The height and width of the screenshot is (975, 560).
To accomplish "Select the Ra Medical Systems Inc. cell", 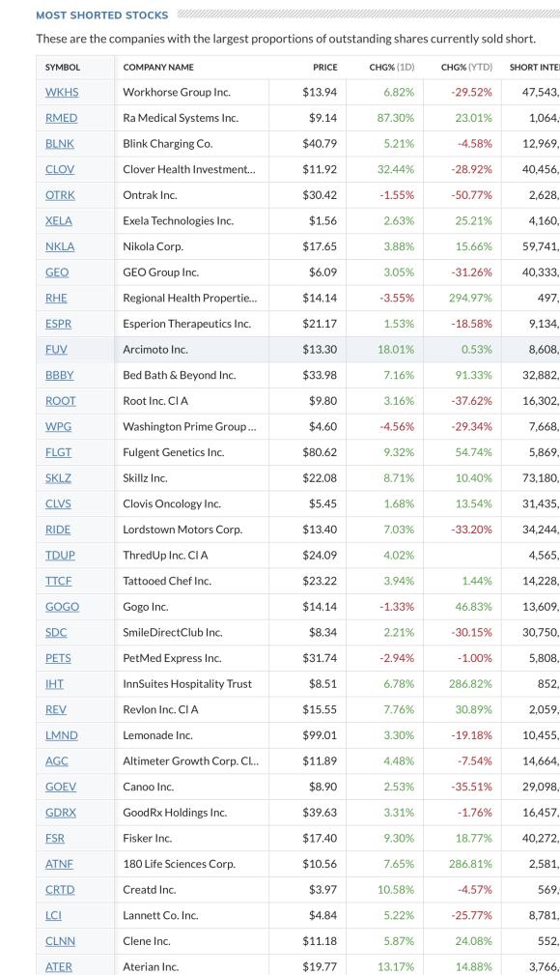I will coord(181,118).
